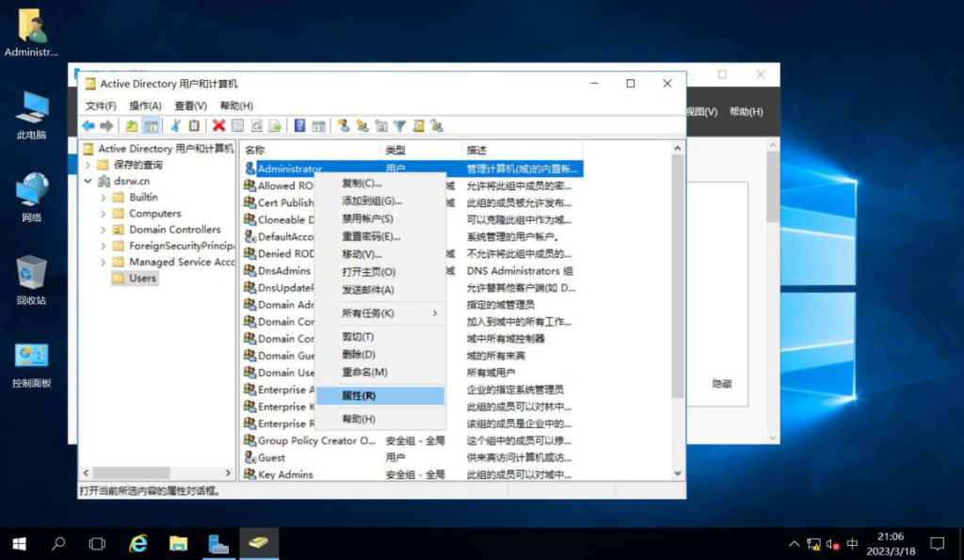Choose 发送邮件(A) context entry

[380, 290]
